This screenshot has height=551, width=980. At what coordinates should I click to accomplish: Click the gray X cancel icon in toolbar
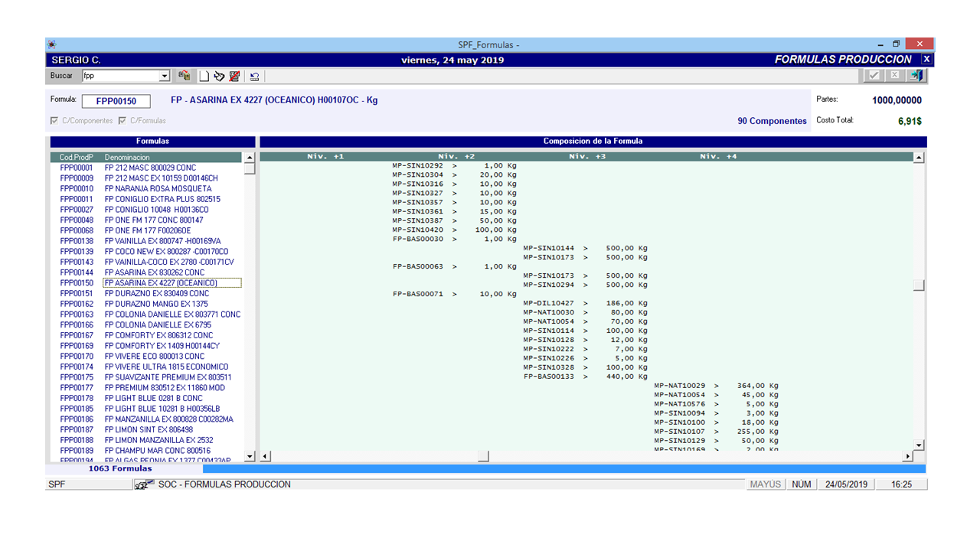point(895,75)
